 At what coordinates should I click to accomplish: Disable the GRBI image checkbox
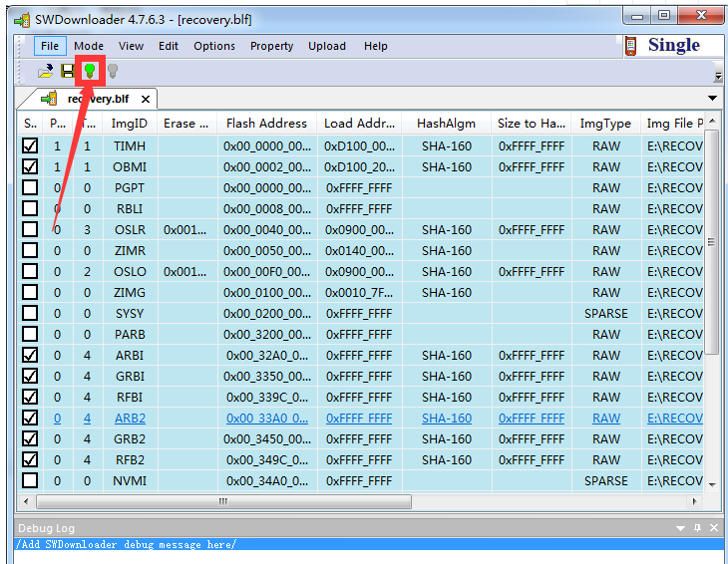coord(30,376)
